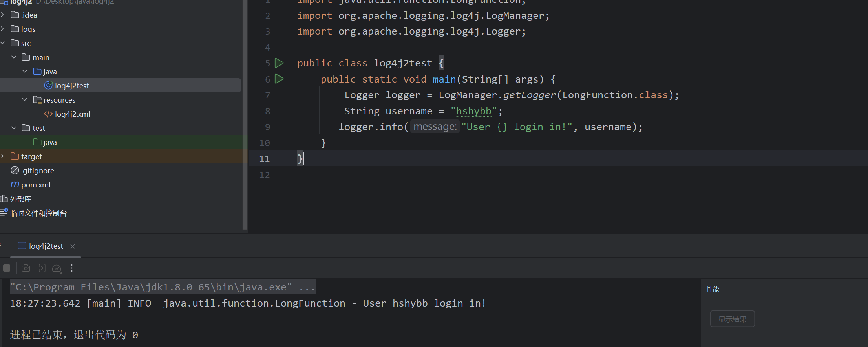
Task: Expand the logs folder
Action: pyautogui.click(x=3, y=29)
